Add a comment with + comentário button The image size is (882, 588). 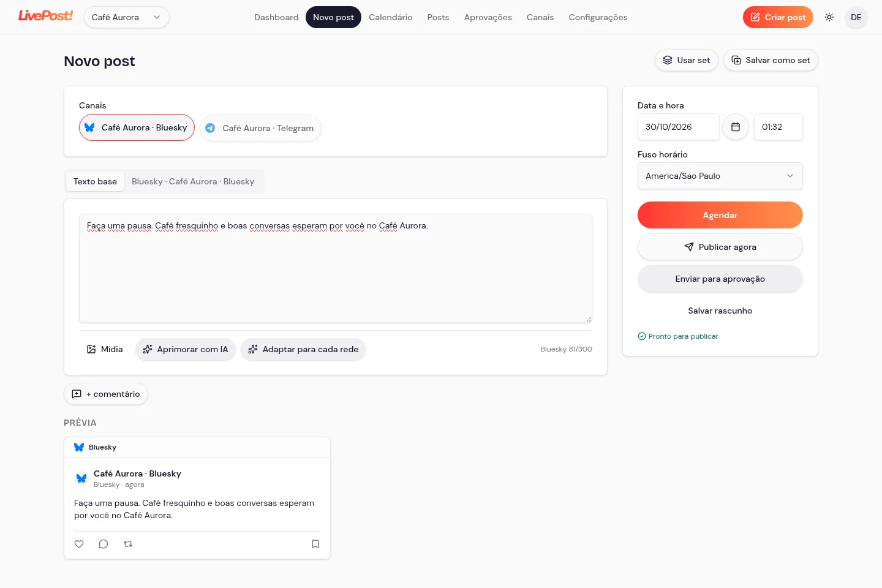pyautogui.click(x=106, y=394)
